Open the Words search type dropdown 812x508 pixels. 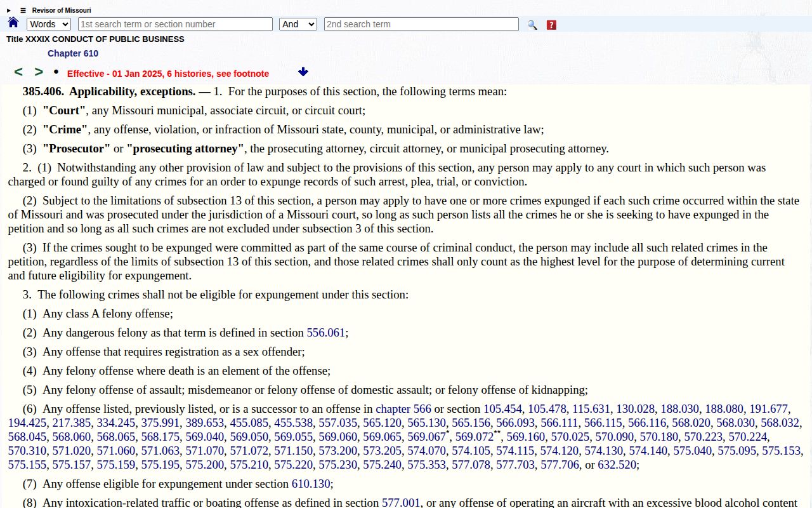49,24
